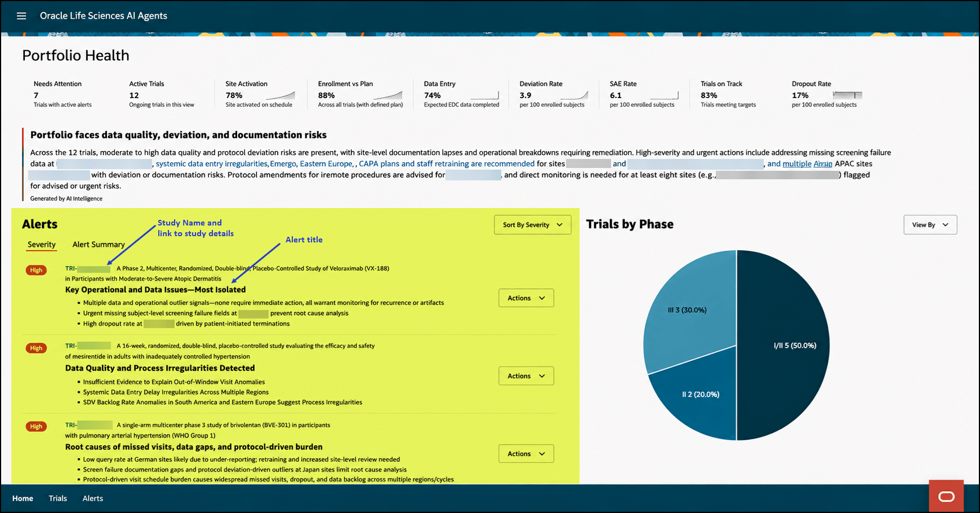Screen dimensions: 980x513
Task: Click the Needs Attention value 7
Action: (36, 95)
